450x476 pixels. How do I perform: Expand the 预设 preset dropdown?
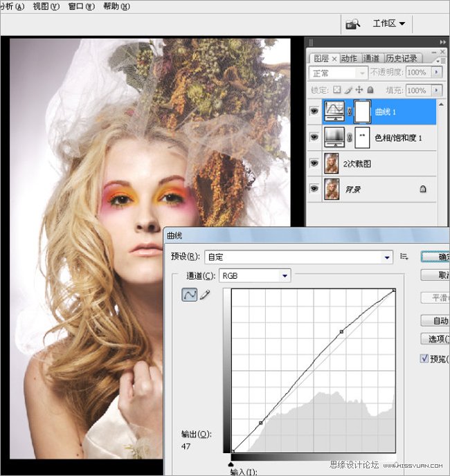(x=387, y=257)
